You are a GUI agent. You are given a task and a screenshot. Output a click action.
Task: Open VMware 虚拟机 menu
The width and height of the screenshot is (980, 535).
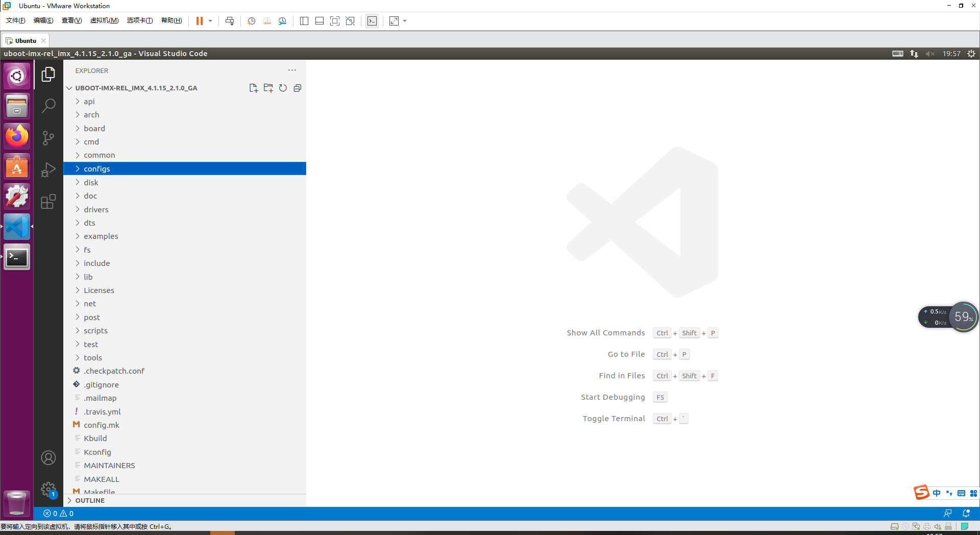tap(104, 20)
